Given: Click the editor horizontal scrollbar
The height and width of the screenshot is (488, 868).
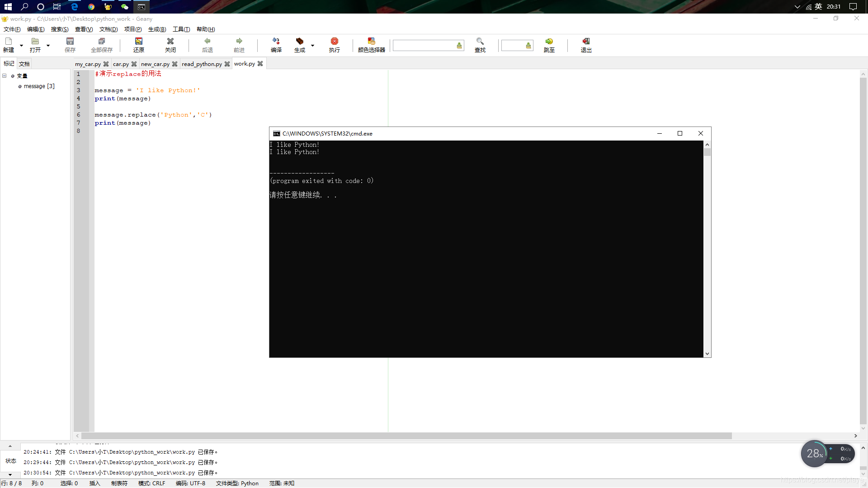Looking at the screenshot, I should click(406, 436).
